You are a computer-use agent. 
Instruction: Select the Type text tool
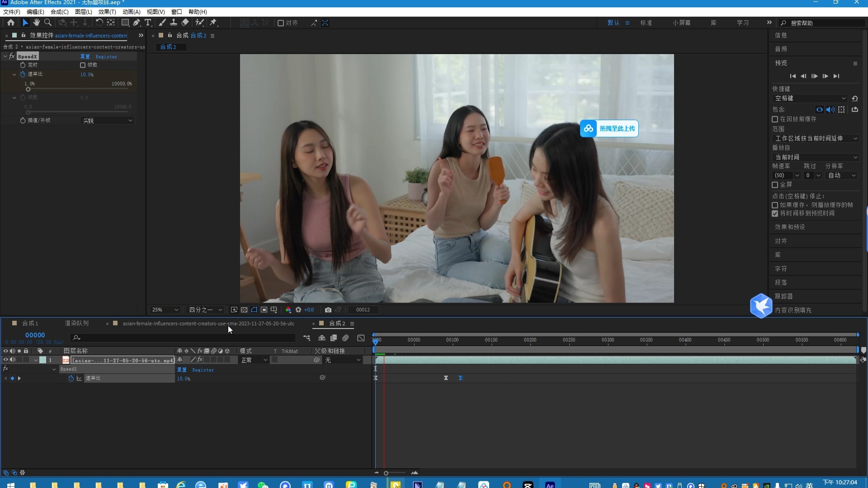click(148, 23)
